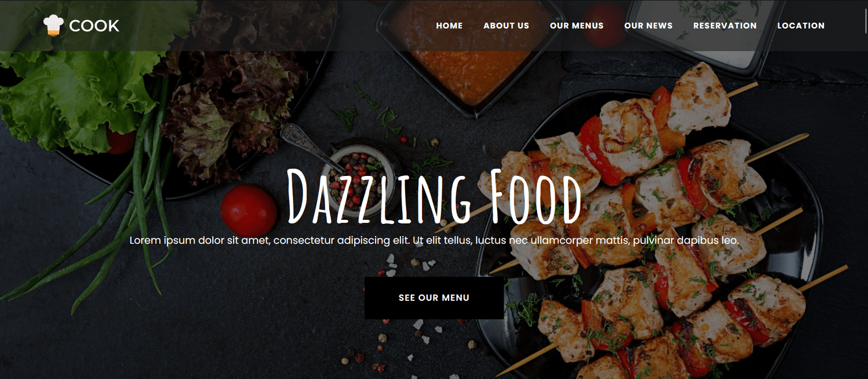Screen dimensions: 868x379
Task: Open the Location nav link
Action: click(x=801, y=25)
